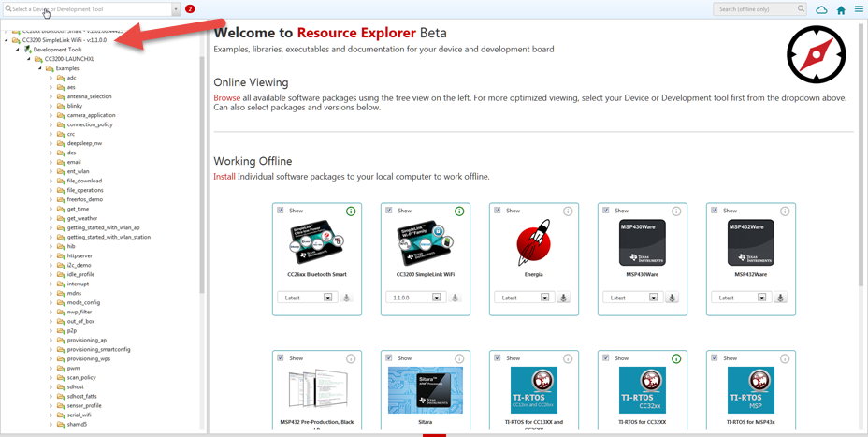
Task: Open info icon on CC26xx Bluetooth Smart card
Action: [x=351, y=211]
